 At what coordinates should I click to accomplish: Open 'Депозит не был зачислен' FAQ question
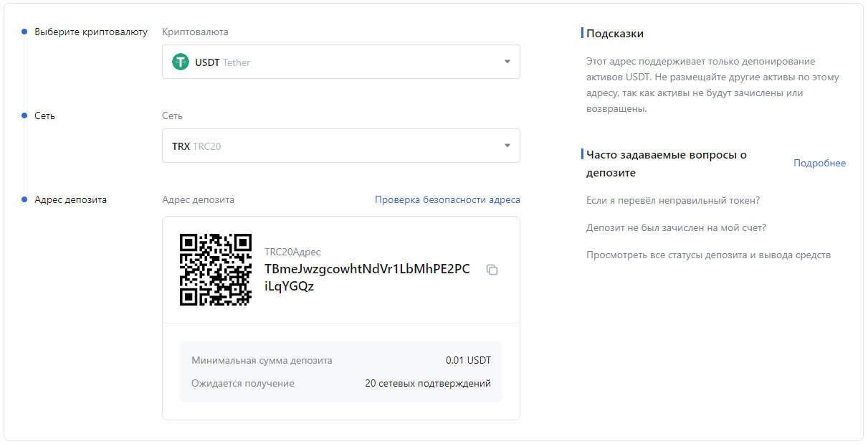(x=676, y=228)
